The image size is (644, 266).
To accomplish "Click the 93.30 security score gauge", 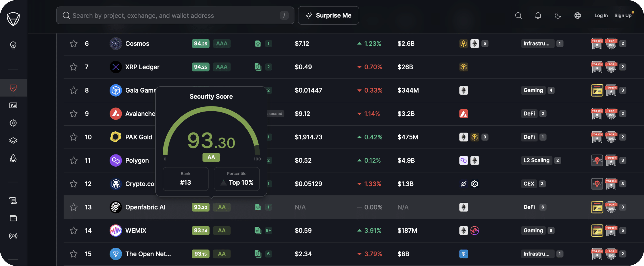I will coord(211,131).
